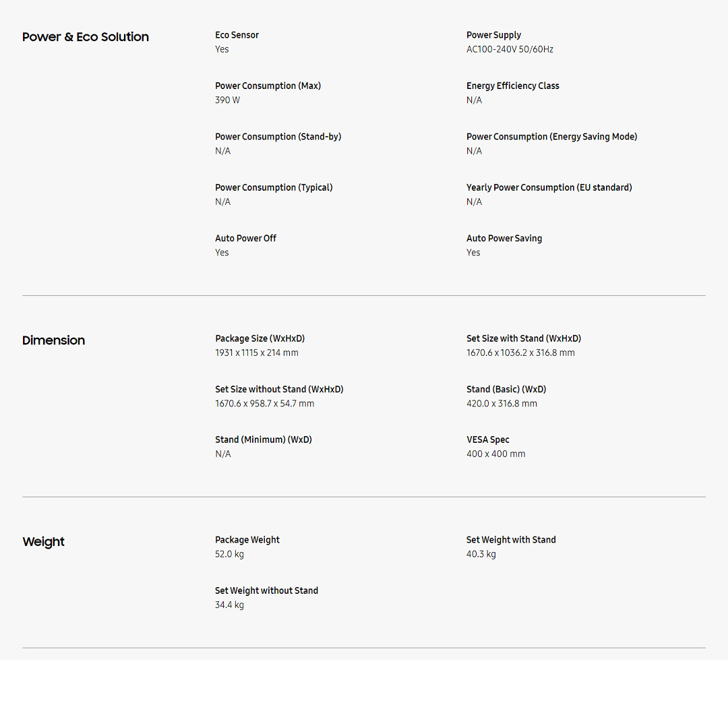Click the Power Supply spec label
Image resolution: width=728 pixels, height=728 pixels.
(493, 35)
